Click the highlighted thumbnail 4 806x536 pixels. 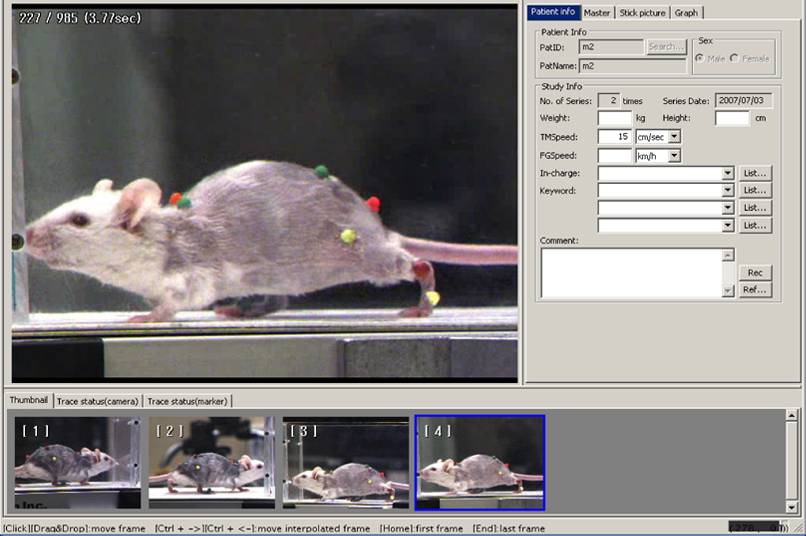[480, 463]
